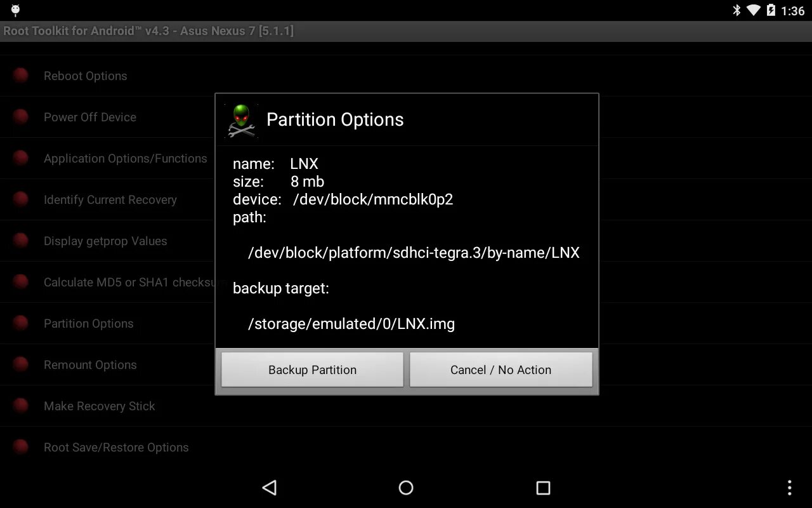Viewport: 812px width, 508px height.
Task: Tap the Android home navigation button
Action: [406, 488]
